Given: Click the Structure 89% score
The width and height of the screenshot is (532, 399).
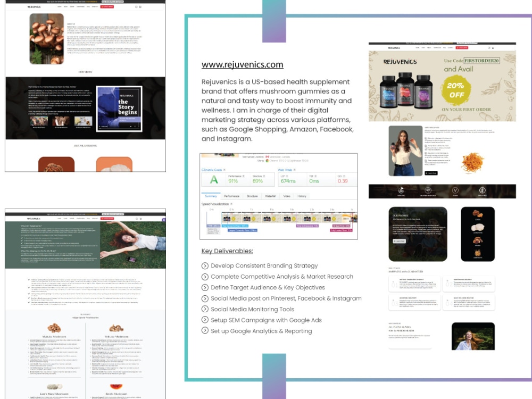Looking at the screenshot, I should [257, 181].
